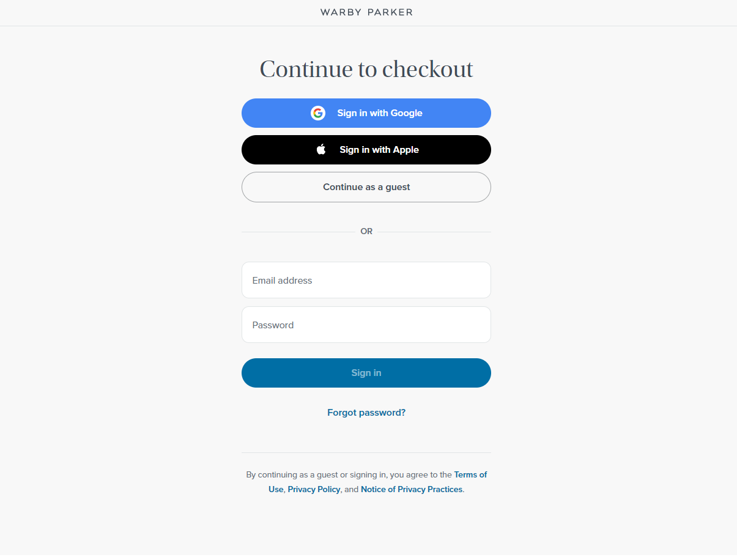Click the empty header bar beside the logo
Image resolution: width=737 pixels, height=560 pixels.
(x=159, y=12)
